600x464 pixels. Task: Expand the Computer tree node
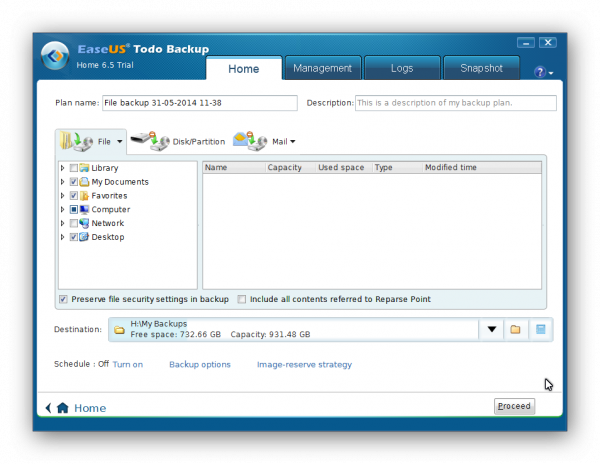click(x=62, y=209)
